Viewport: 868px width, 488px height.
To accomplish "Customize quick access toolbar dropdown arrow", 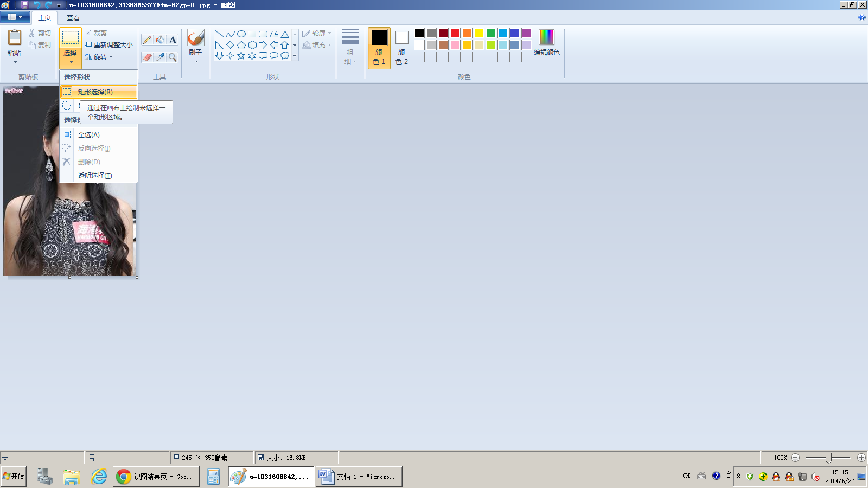I will pyautogui.click(x=59, y=5).
